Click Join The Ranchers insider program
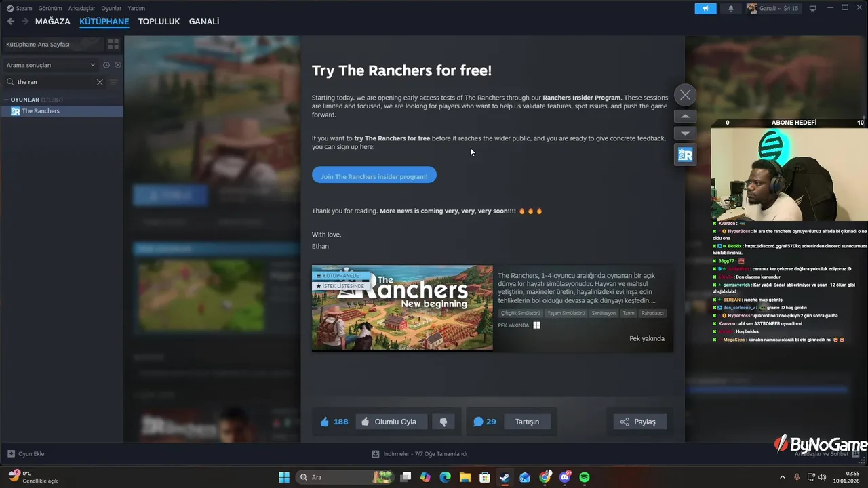This screenshot has width=868, height=488. 374,176
